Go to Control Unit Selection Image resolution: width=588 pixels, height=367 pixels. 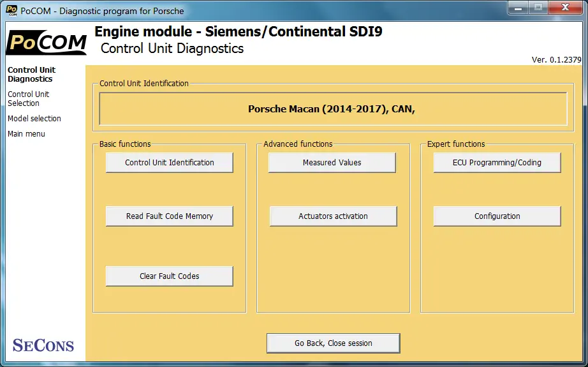(x=29, y=99)
